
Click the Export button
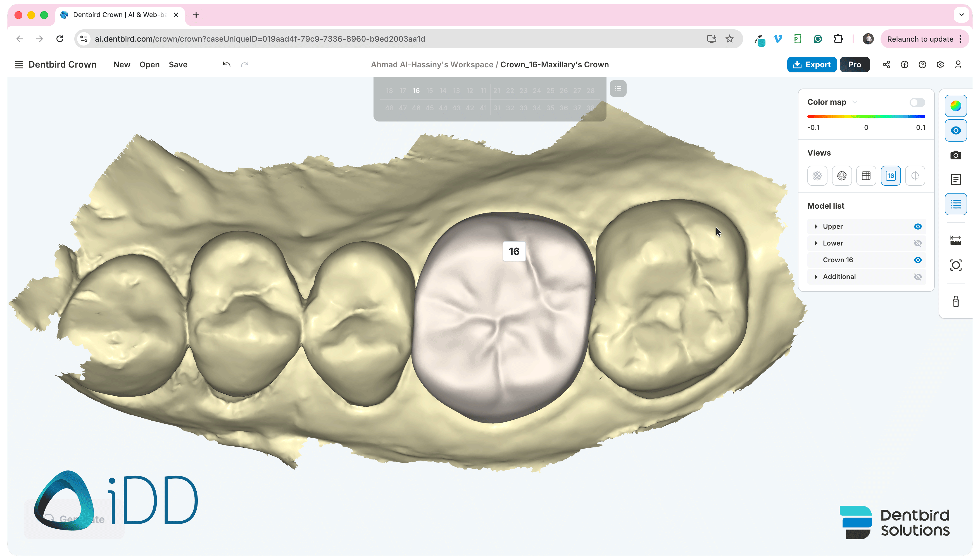[x=812, y=65]
